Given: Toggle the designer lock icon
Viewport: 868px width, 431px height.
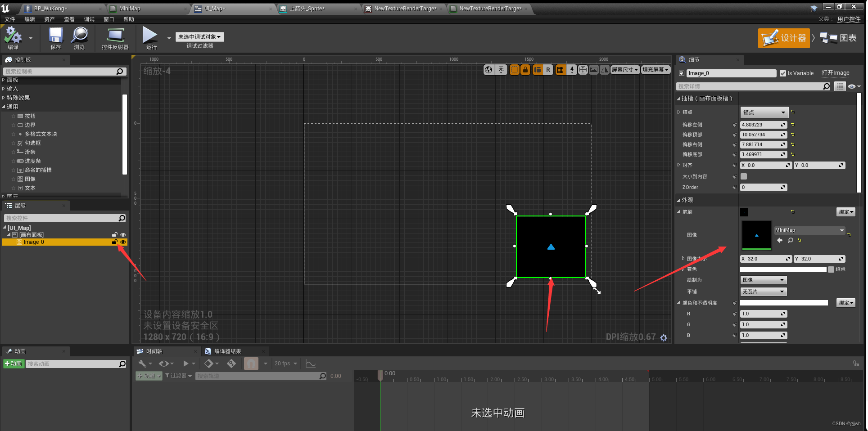Looking at the screenshot, I should [525, 70].
